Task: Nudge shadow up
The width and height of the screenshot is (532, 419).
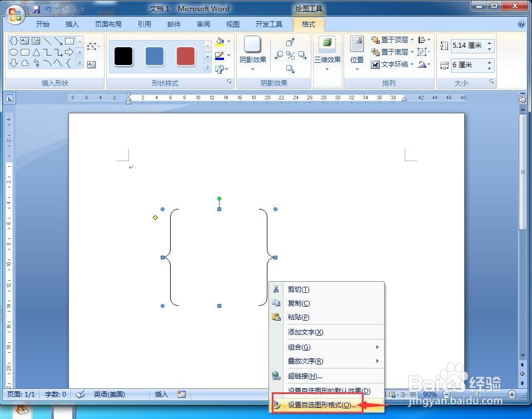Action: (x=290, y=42)
